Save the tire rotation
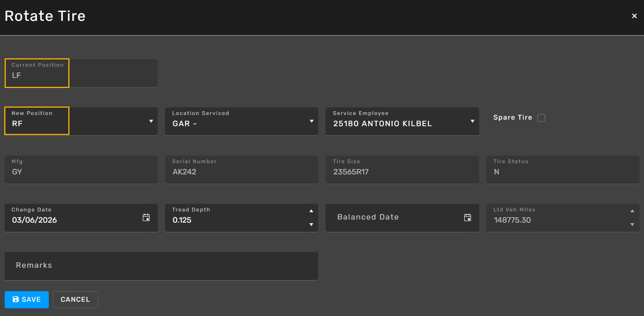Image resolution: width=644 pixels, height=316 pixels. tap(27, 299)
